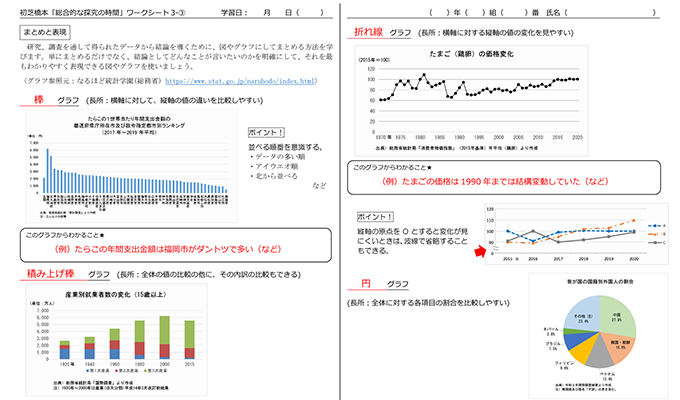Select the red word 棒 heading

pos(39,100)
